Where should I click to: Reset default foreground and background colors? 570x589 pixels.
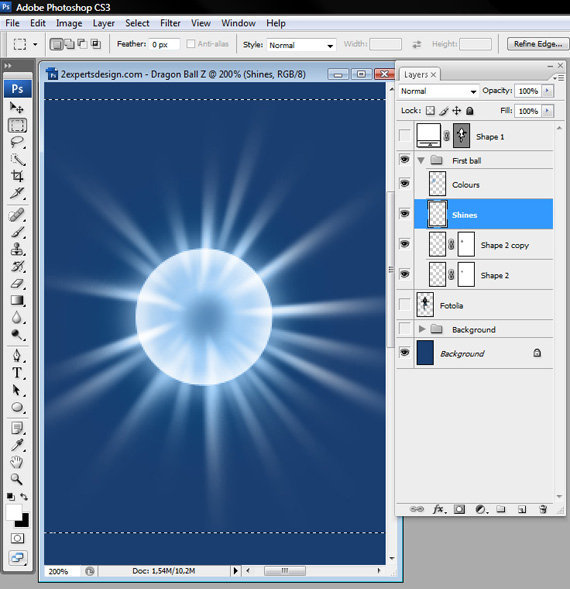11,497
